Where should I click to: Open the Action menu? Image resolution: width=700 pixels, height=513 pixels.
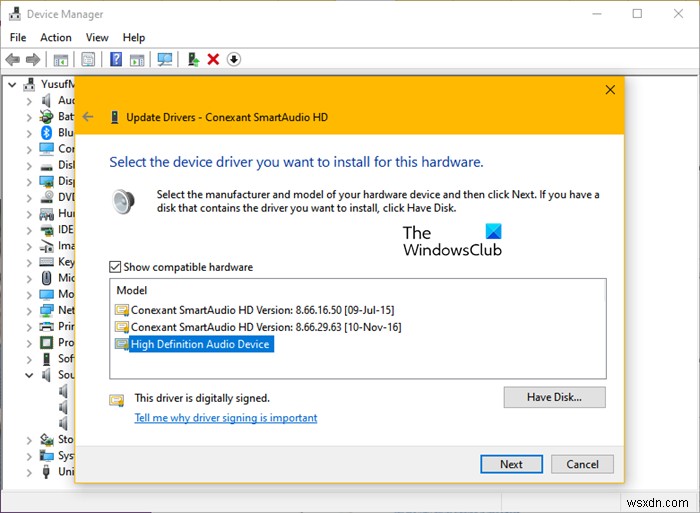tap(56, 38)
